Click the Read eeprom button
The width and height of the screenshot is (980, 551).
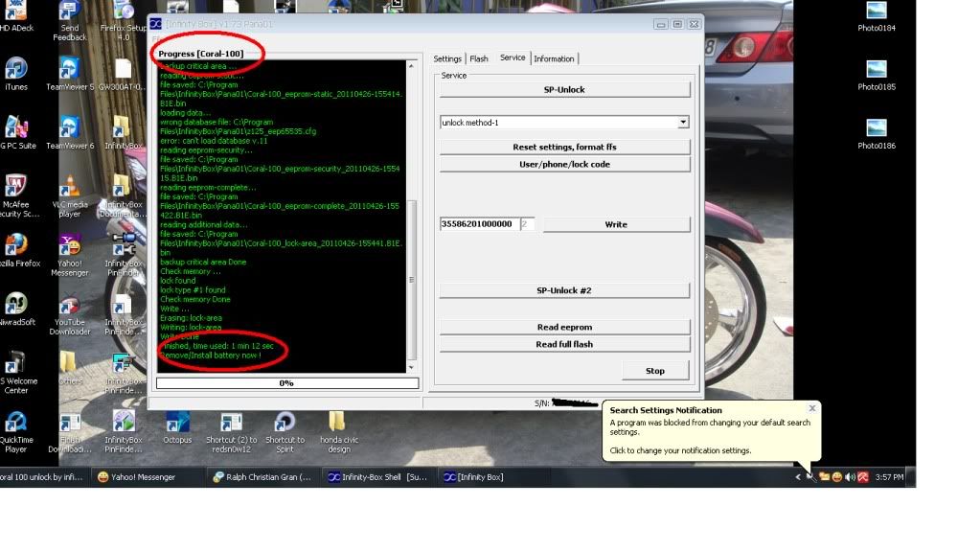coord(564,327)
